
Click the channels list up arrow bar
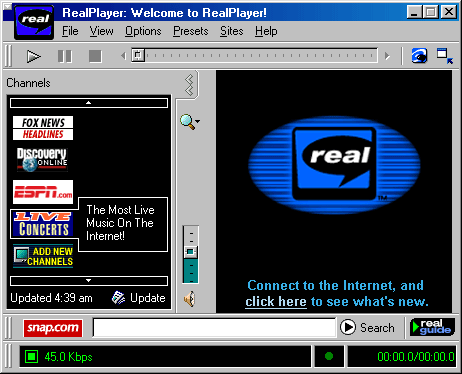89,103
